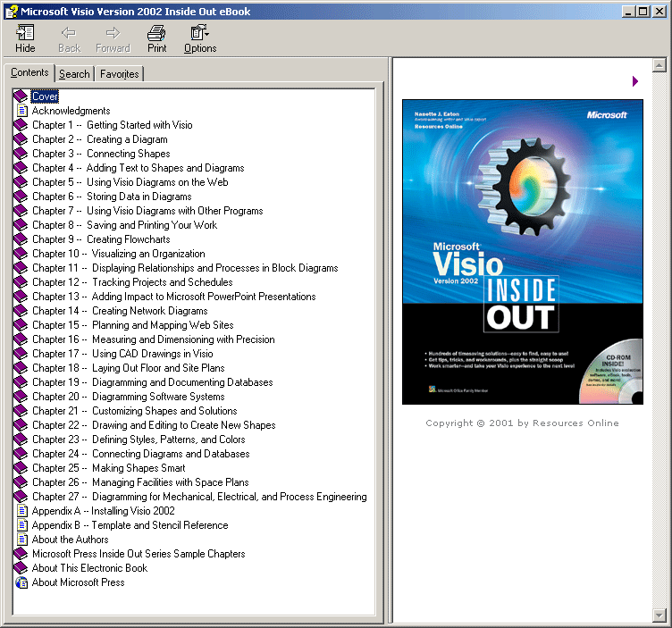Open Appendix A Installing Visio 2002

click(x=104, y=511)
